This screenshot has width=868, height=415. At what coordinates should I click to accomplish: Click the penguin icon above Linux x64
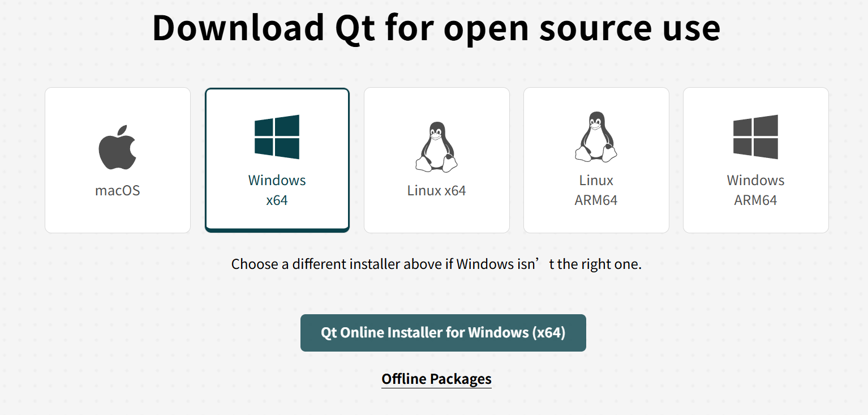coord(437,147)
